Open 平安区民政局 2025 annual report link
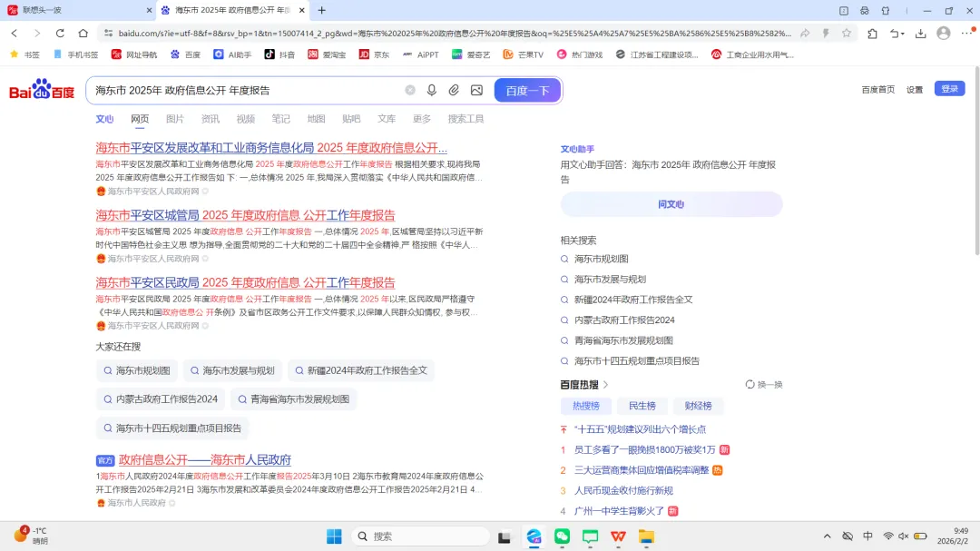 [245, 282]
